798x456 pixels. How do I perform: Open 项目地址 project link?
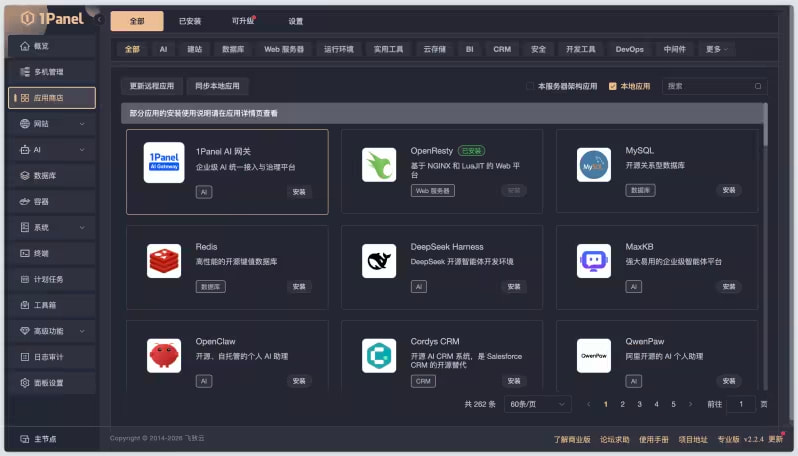click(x=693, y=439)
